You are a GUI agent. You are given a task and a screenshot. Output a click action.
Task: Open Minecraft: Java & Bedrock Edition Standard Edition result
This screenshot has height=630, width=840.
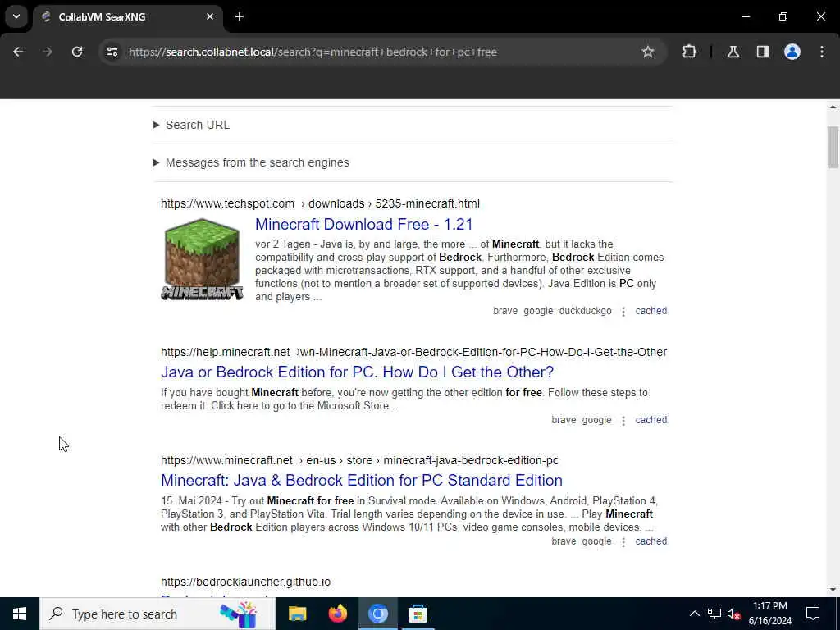(x=362, y=480)
